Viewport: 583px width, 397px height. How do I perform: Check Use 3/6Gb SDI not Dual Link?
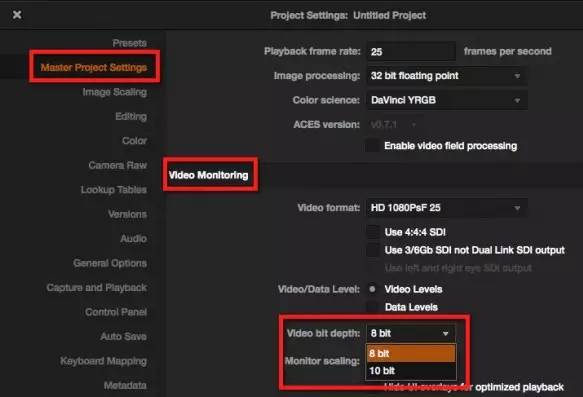[x=373, y=250]
